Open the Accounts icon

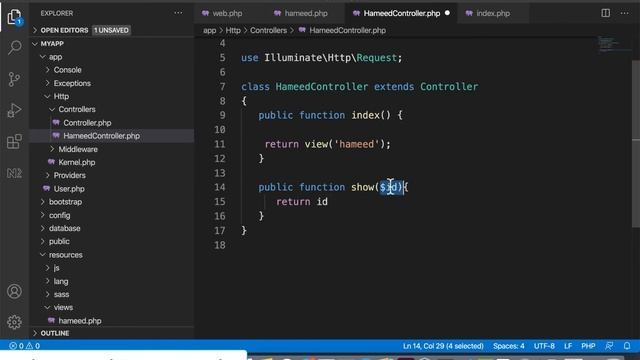(x=14, y=291)
